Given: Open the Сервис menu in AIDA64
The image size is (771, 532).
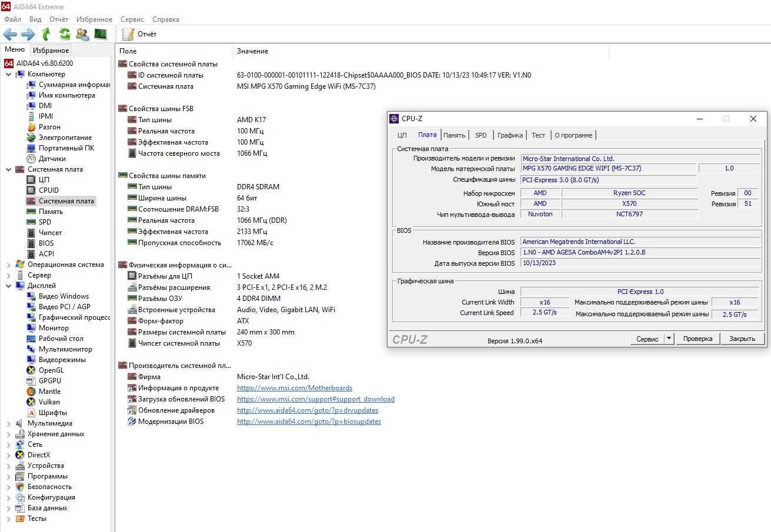Looking at the screenshot, I should pos(132,19).
